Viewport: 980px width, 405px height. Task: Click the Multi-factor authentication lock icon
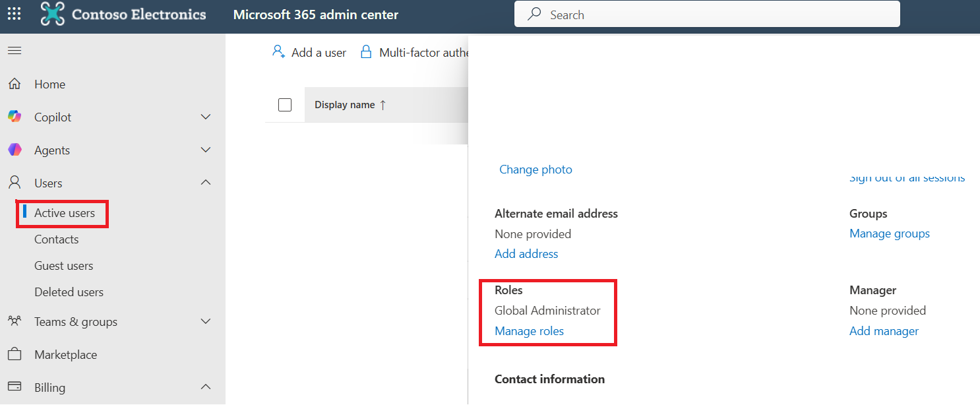(x=365, y=52)
